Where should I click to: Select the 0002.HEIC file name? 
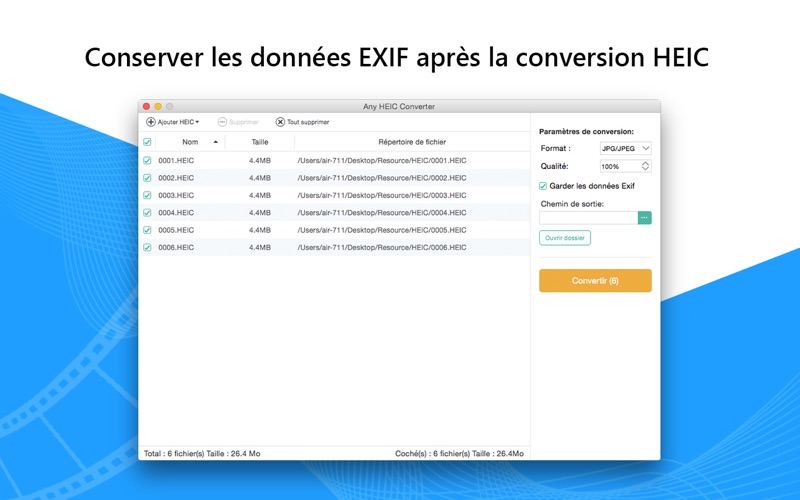pyautogui.click(x=176, y=178)
